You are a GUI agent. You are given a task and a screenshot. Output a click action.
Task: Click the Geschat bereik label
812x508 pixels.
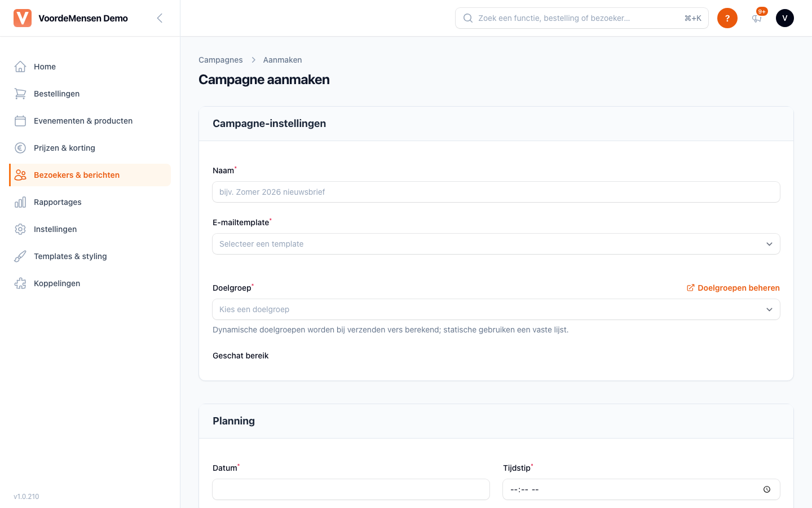[241, 356]
